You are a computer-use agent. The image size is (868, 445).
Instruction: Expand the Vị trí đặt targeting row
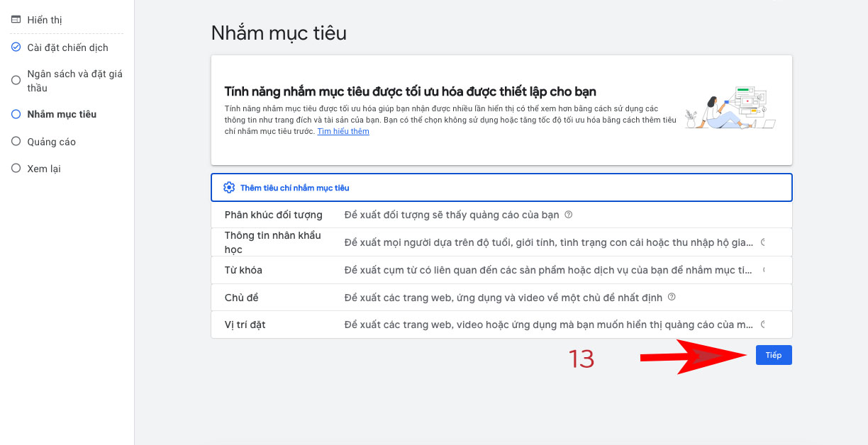(501, 325)
